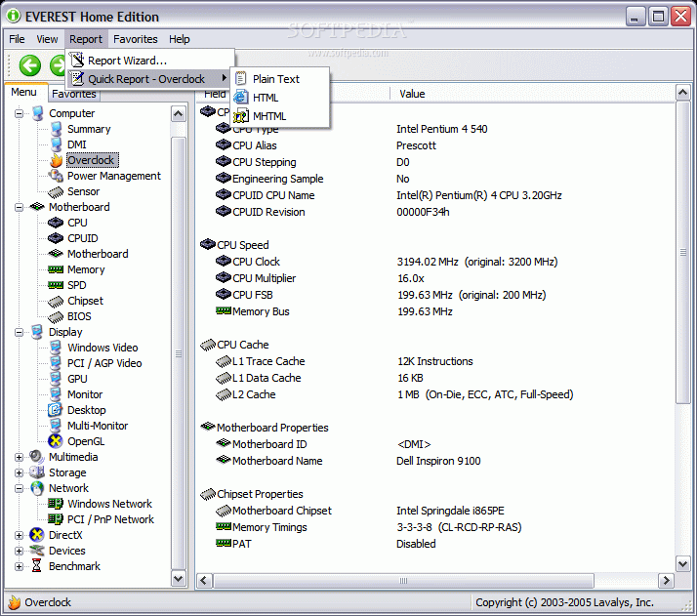The width and height of the screenshot is (697, 616).
Task: Click the HTML report format icon
Action: click(x=240, y=98)
